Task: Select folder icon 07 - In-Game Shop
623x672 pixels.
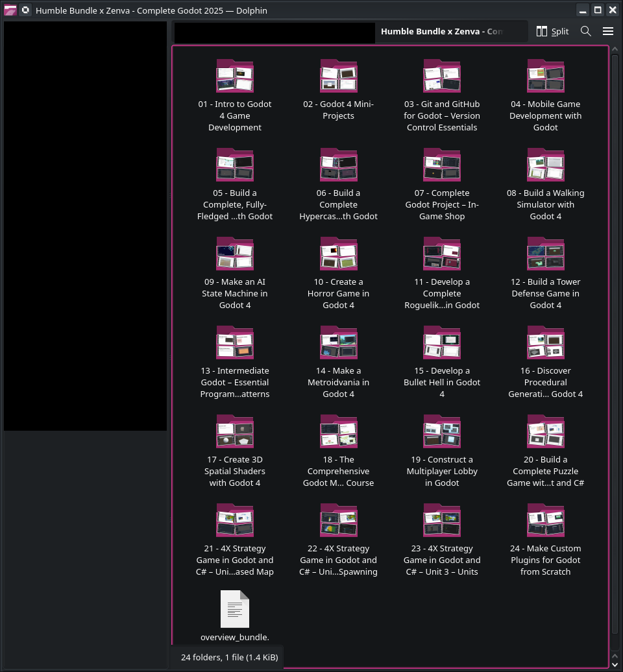Action: [x=442, y=165]
